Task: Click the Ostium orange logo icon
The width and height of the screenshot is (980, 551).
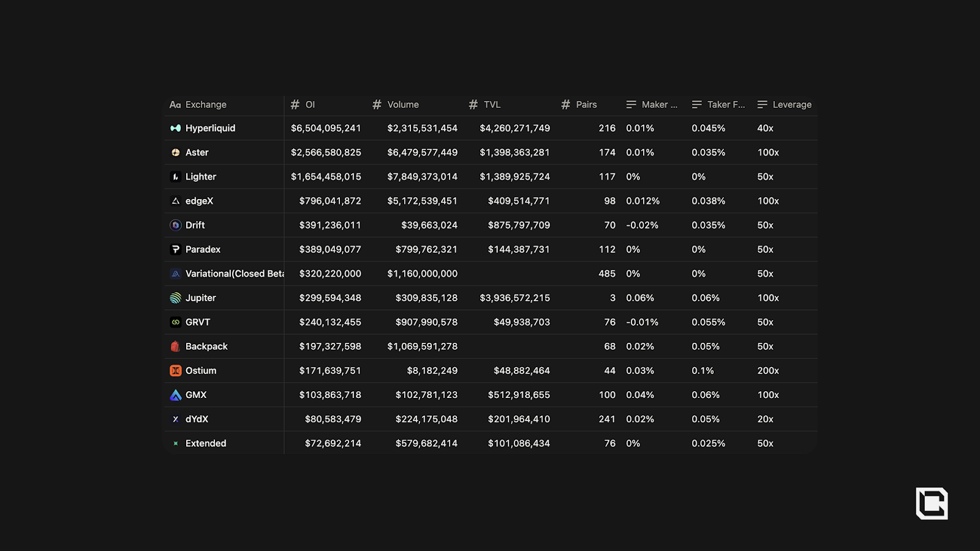Action: tap(175, 371)
